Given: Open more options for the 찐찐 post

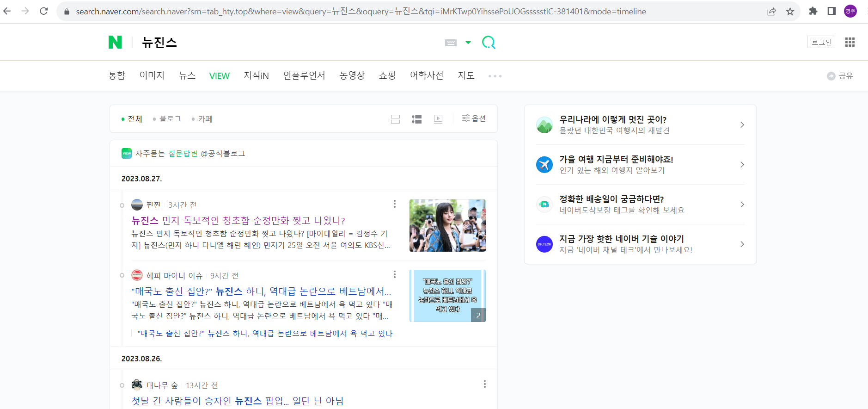Looking at the screenshot, I should coord(394,204).
